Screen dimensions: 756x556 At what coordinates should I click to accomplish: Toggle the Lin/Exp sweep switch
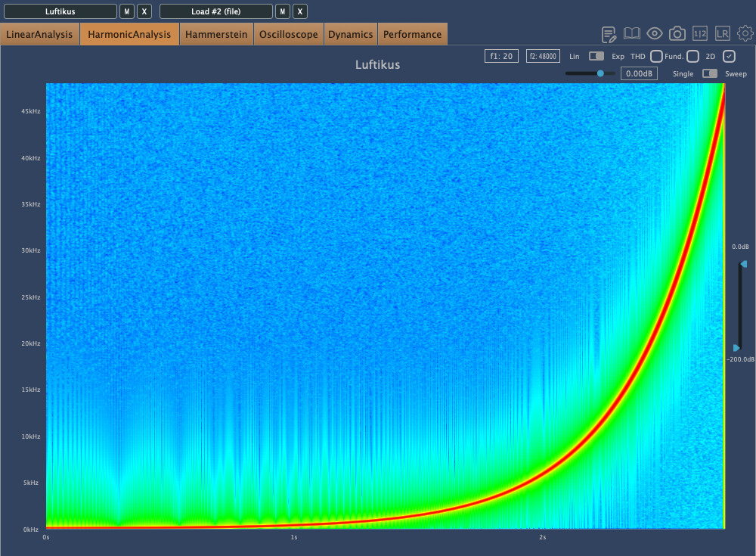click(x=596, y=56)
